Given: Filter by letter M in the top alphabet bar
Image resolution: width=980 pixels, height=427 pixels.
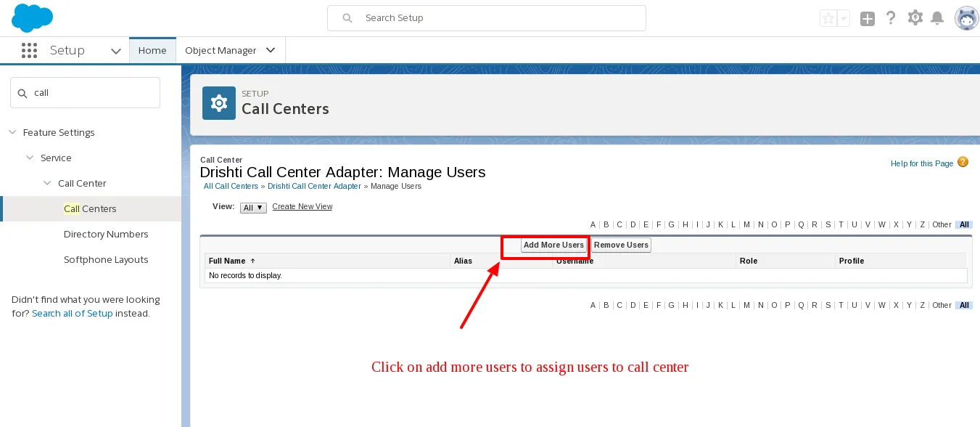Looking at the screenshot, I should coord(746,225).
